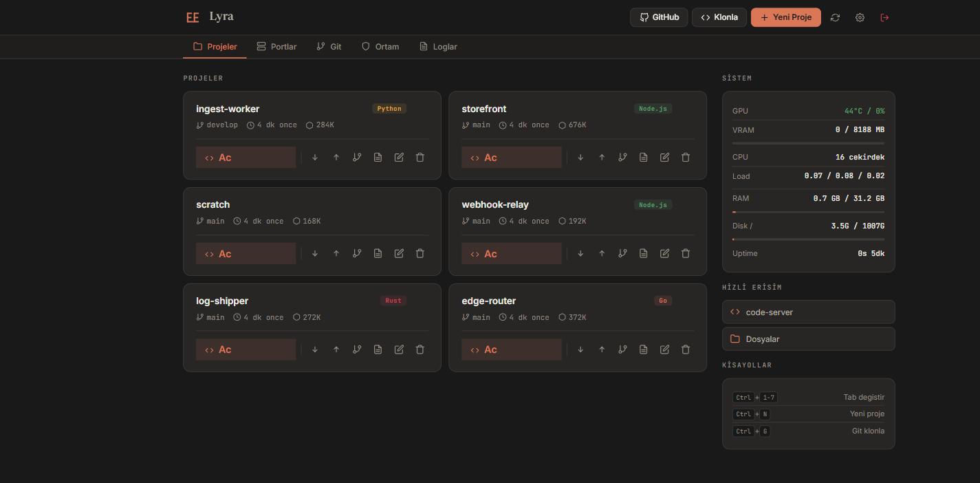The image size is (980, 483).
Task: Click the document icon on the scratch card
Action: click(x=378, y=253)
